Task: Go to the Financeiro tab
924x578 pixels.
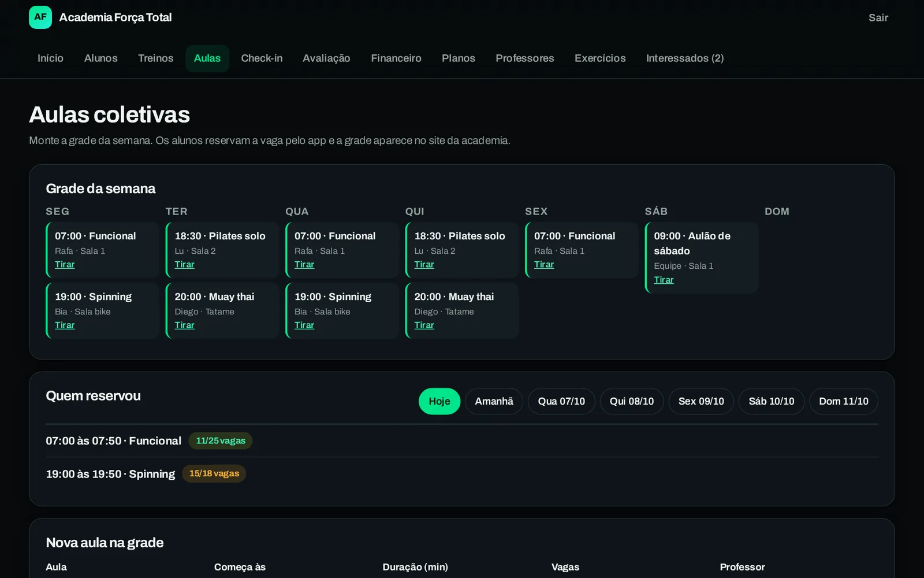Action: click(396, 58)
